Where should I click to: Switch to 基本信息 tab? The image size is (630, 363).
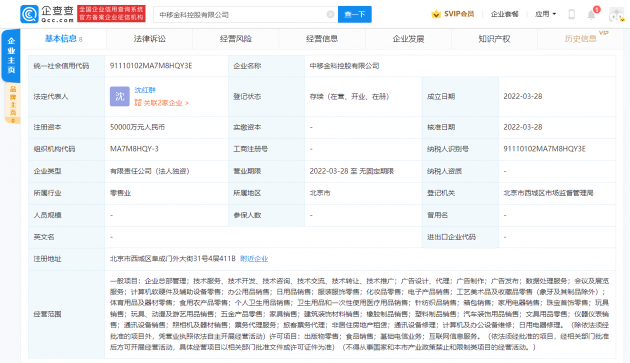[63, 39]
